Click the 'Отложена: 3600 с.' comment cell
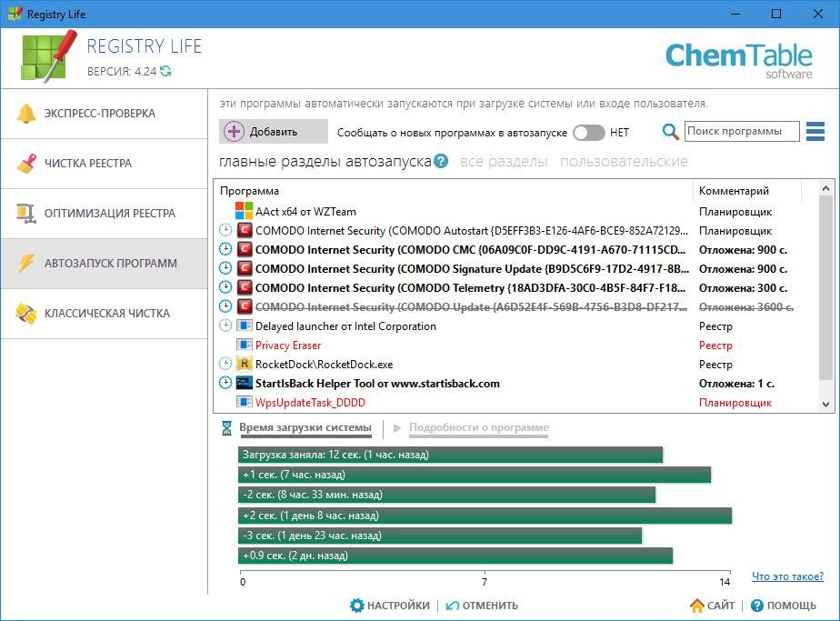The width and height of the screenshot is (840, 621). pos(745,307)
